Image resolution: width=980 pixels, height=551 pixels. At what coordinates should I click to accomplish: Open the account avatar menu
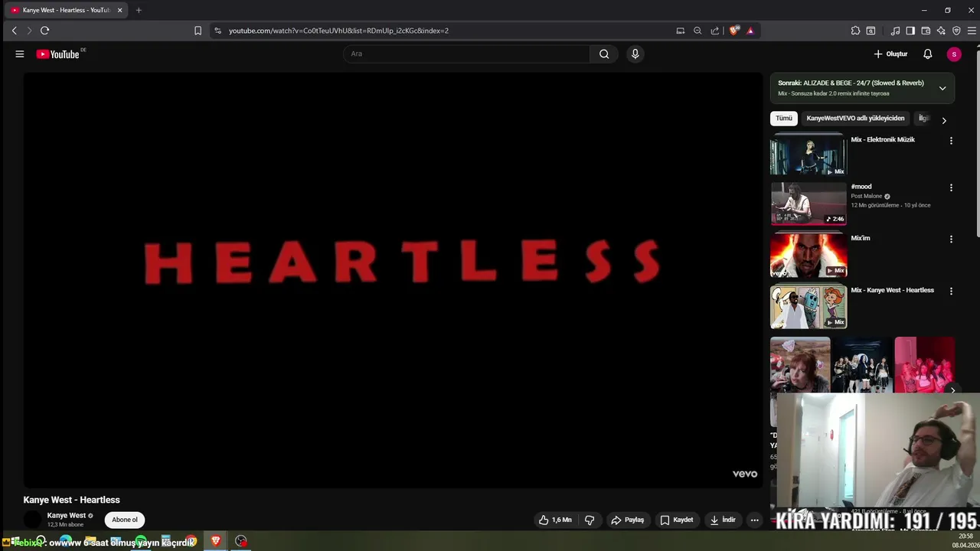(x=954, y=54)
